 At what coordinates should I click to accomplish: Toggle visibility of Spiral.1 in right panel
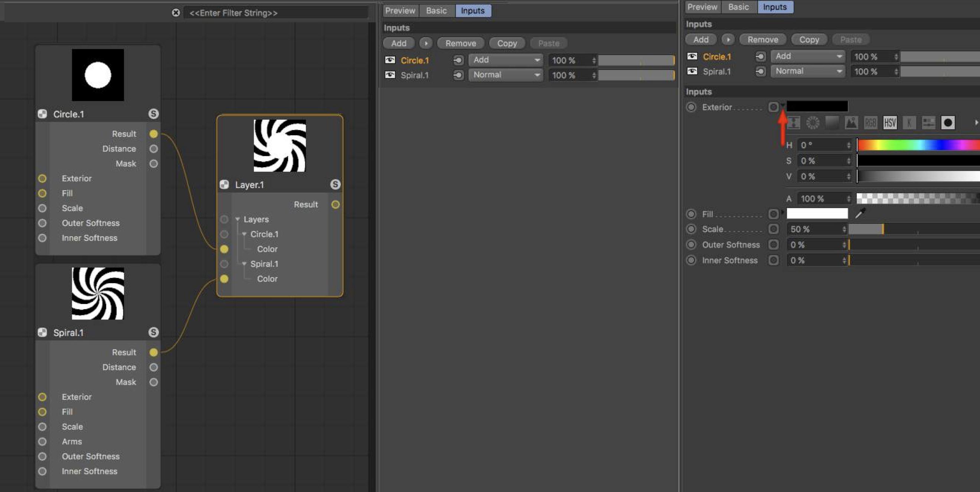click(692, 71)
